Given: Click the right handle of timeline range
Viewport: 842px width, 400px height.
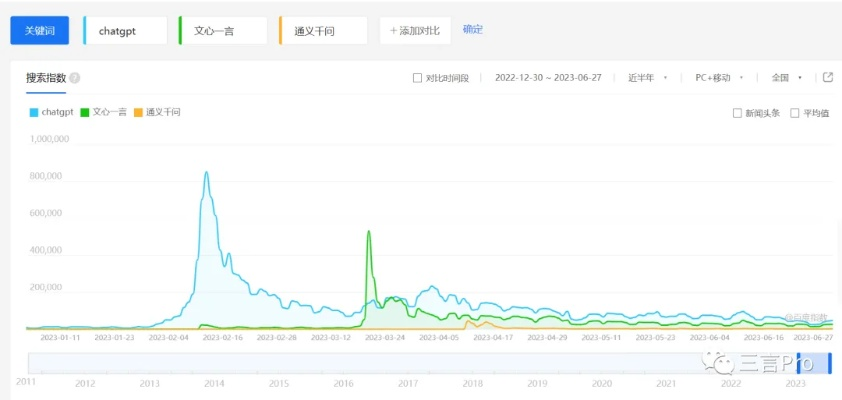Looking at the screenshot, I should tap(830, 363).
